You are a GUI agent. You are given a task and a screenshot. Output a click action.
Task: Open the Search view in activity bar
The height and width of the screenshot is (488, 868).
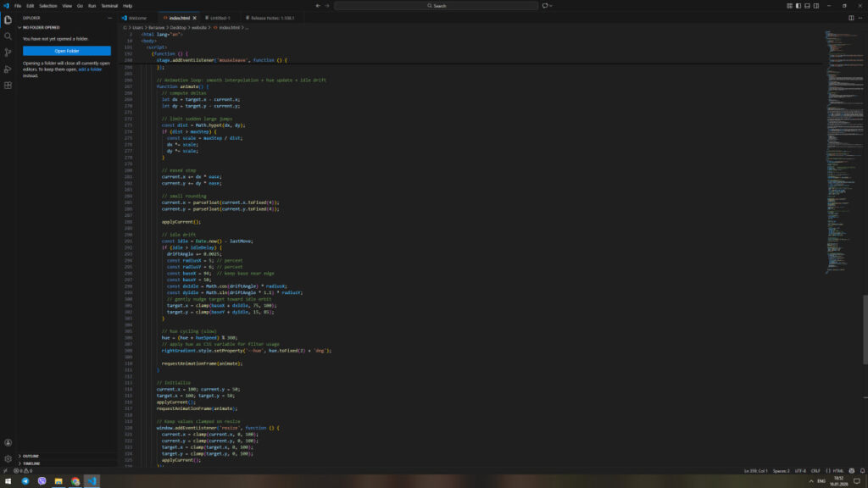[x=8, y=36]
